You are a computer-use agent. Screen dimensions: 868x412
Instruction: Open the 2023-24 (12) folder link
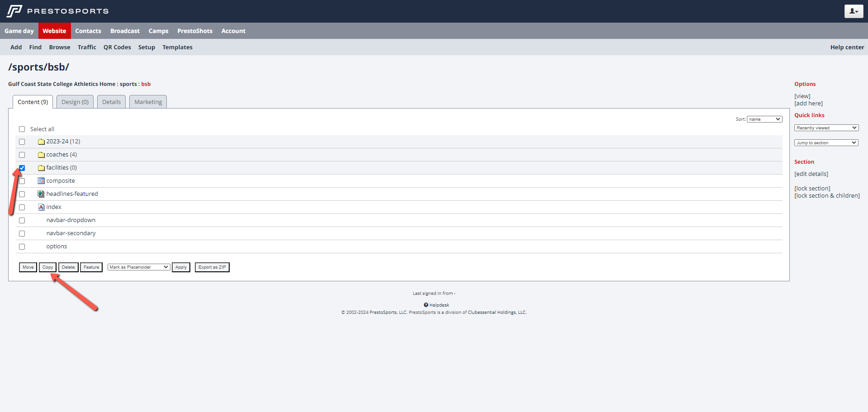point(63,142)
